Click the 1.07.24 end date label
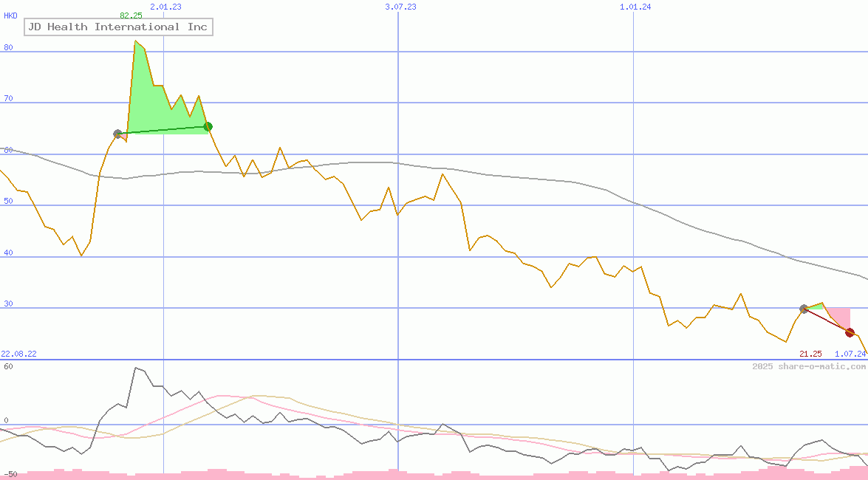Screen dimensions: 868x480 (850, 354)
